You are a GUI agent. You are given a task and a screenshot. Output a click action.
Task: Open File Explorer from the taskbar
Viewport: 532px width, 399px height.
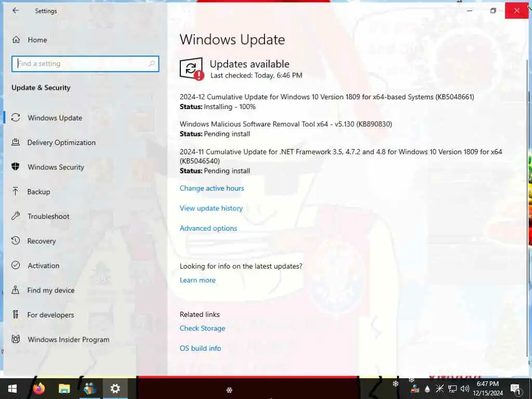point(64,389)
